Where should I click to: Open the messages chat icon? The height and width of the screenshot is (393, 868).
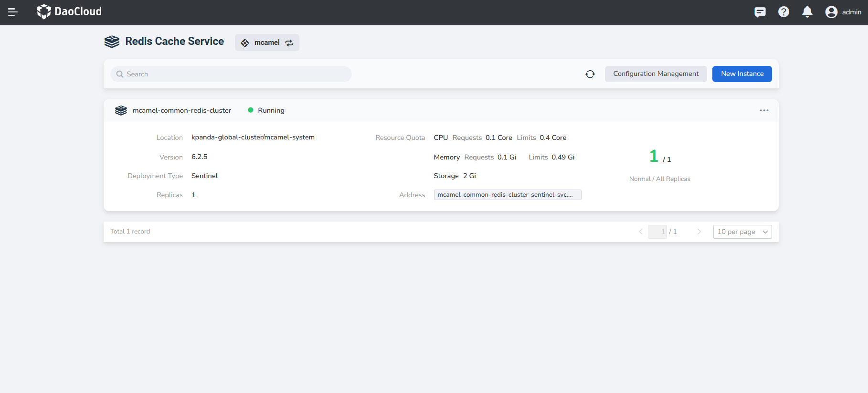click(x=760, y=12)
